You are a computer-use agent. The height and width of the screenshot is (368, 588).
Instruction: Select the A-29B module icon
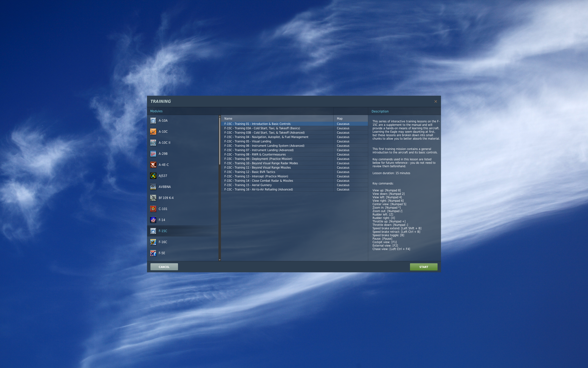pyautogui.click(x=153, y=154)
